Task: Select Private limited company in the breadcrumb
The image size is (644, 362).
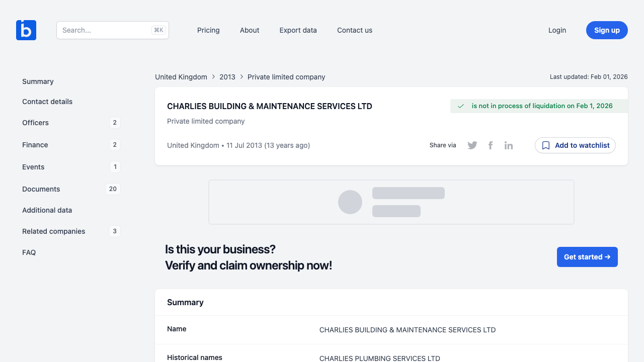Action: (286, 77)
